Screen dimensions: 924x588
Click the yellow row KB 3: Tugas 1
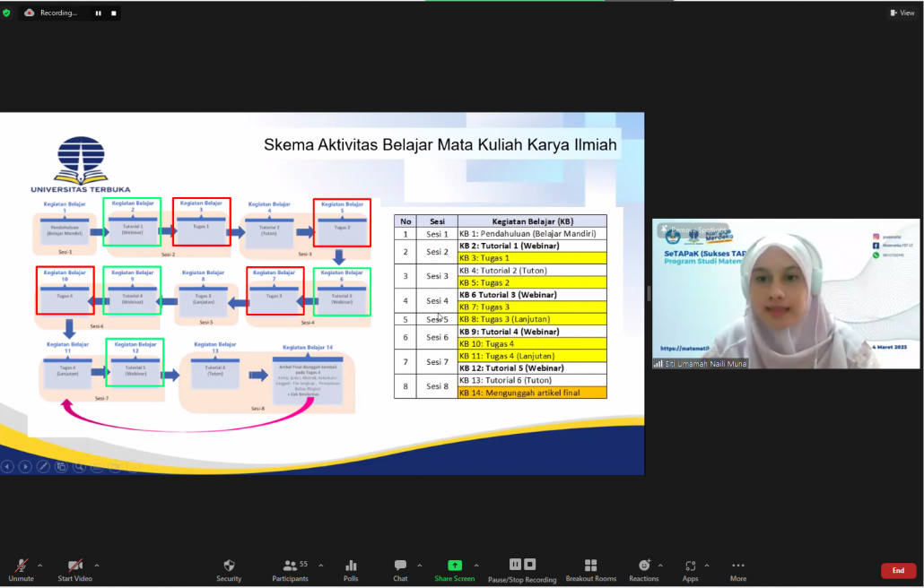[x=532, y=258]
